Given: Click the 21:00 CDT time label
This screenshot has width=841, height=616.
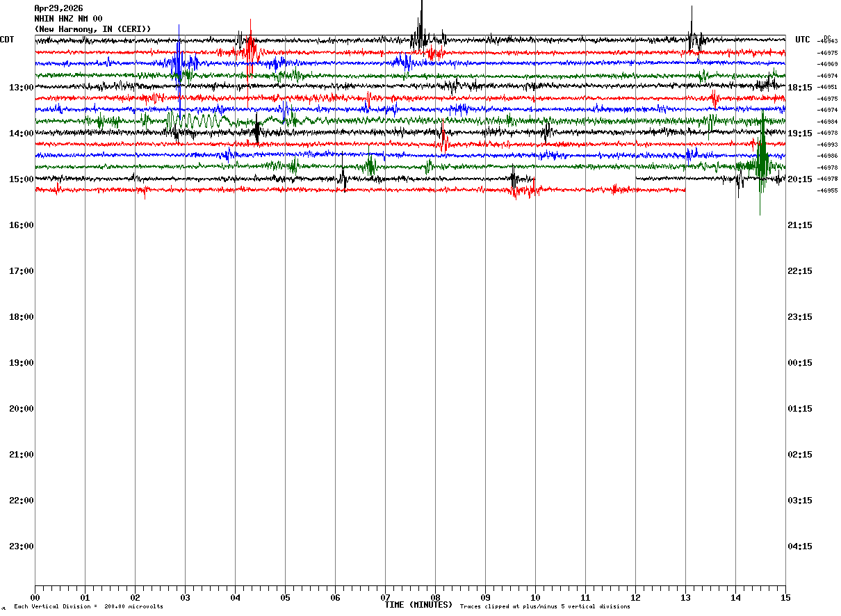Looking at the screenshot, I should point(22,455).
